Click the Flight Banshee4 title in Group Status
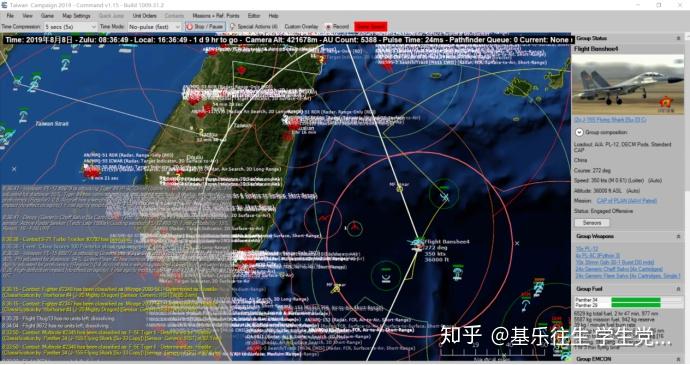 coord(595,49)
